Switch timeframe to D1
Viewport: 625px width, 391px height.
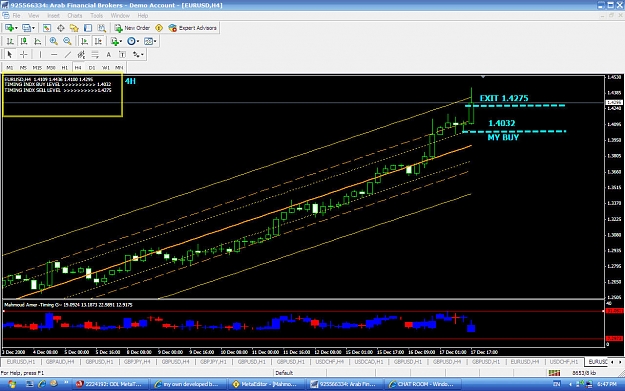pos(92,68)
